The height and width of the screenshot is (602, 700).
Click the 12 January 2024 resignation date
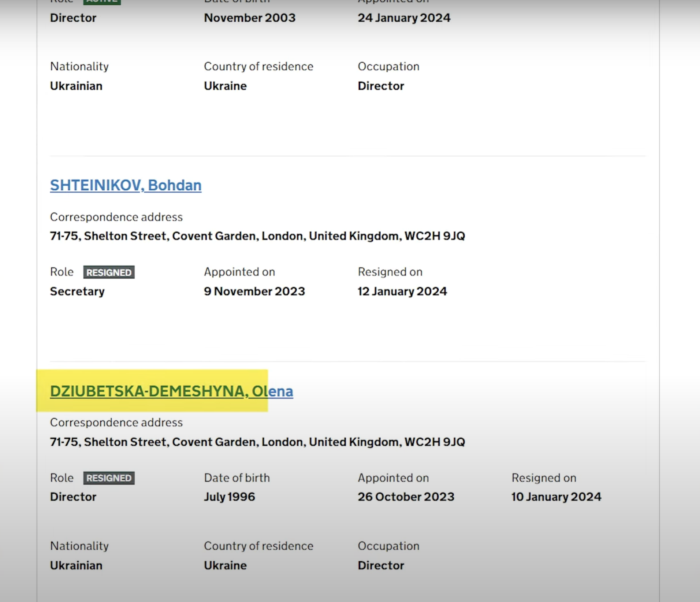click(x=402, y=291)
